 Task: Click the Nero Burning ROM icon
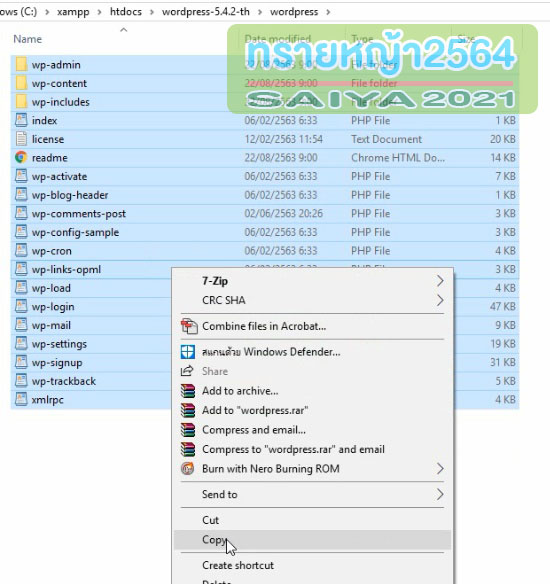188,469
